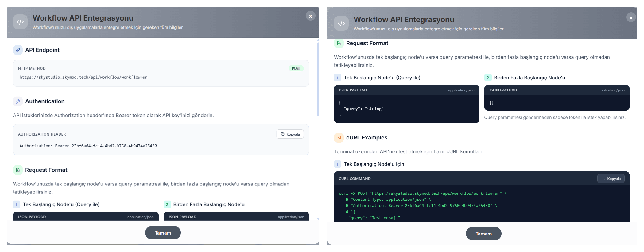Click the empty {} JSON payload
This screenshot has width=644, height=252.
point(491,103)
